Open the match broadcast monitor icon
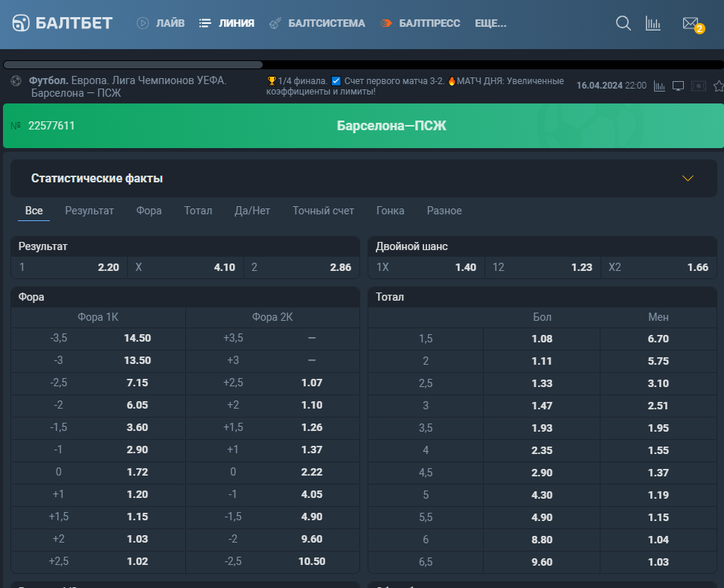This screenshot has height=588, width=724. (678, 86)
